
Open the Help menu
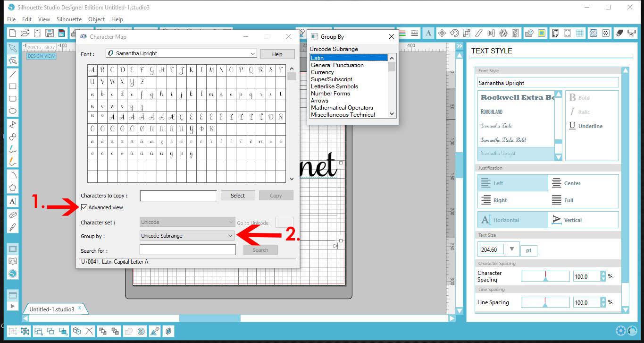pyautogui.click(x=117, y=19)
